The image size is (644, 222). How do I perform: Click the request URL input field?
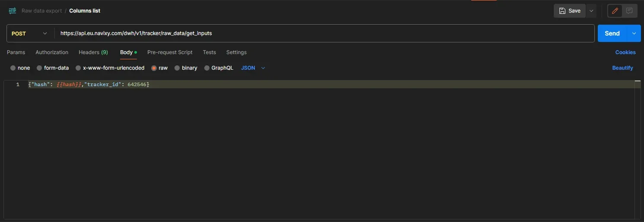[x=324, y=33]
